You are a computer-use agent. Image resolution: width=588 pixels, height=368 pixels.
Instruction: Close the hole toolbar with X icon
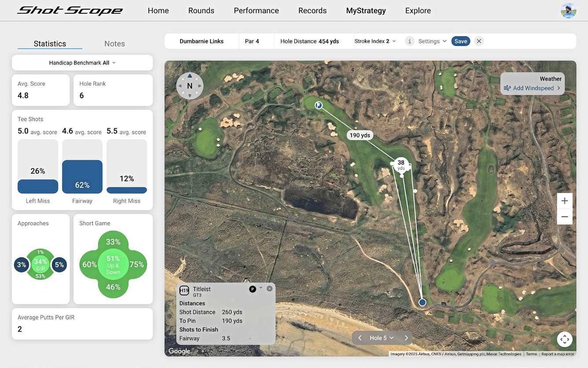(479, 41)
